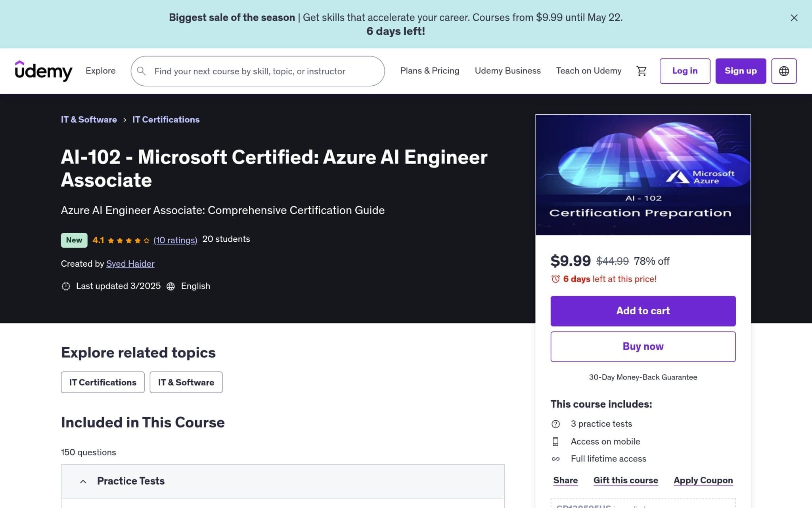
Task: Click 'Biggest sale of the season' banner text
Action: pos(232,17)
